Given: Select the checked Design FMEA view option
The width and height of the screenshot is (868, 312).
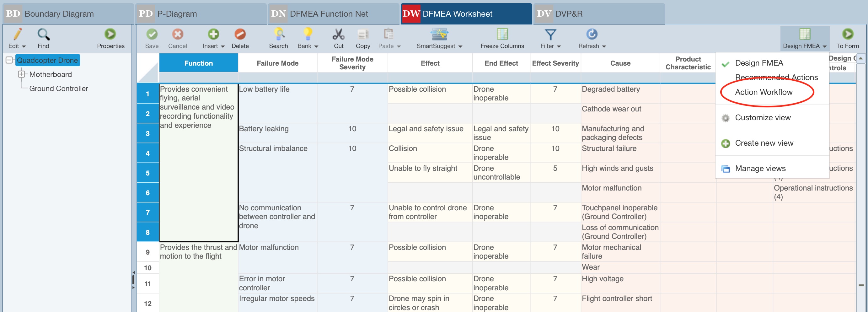Looking at the screenshot, I should 759,63.
